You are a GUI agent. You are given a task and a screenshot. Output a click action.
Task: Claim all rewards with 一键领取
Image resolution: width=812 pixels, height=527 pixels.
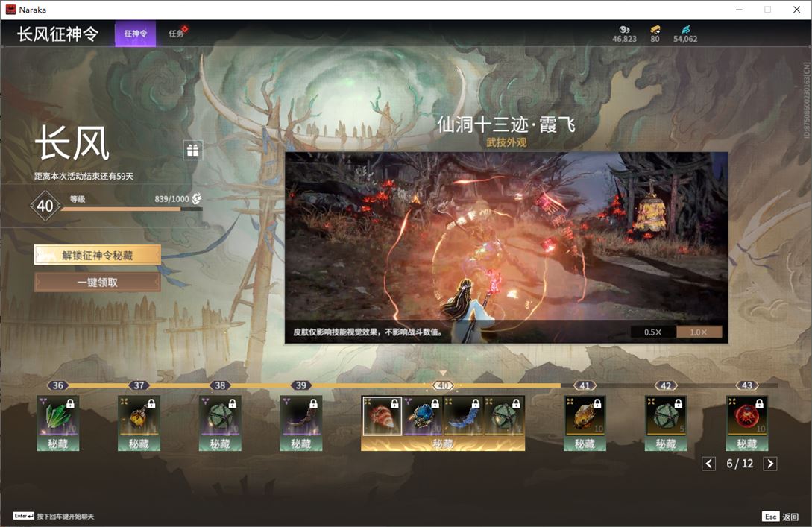[x=98, y=283]
